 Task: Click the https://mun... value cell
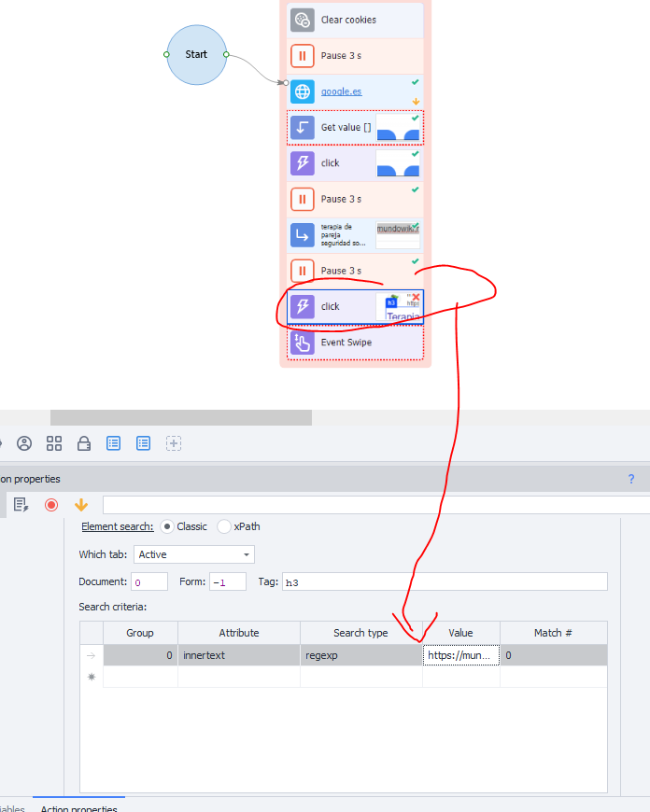click(460, 655)
